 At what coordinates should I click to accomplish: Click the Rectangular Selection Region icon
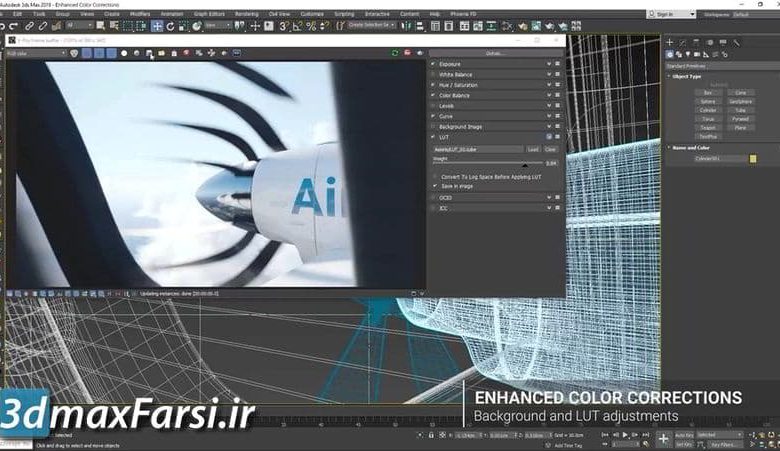[x=128, y=26]
